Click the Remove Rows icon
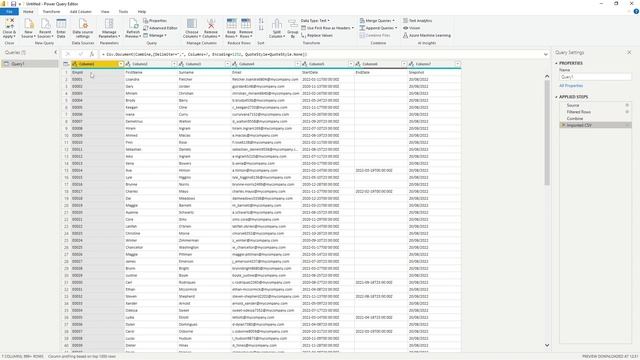Screen dimensions: 640x360 click(x=246, y=24)
